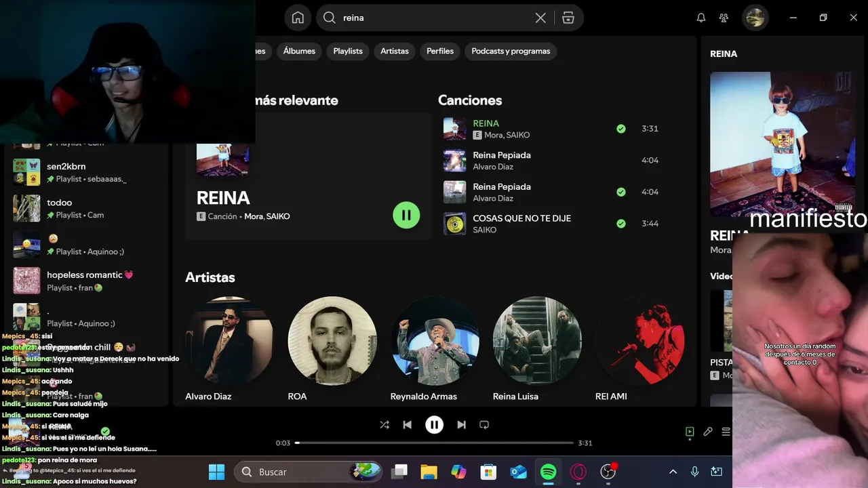Toggle the saved checkmark for COSAS QUE NO TE DIJE
The image size is (868, 488).
620,224
